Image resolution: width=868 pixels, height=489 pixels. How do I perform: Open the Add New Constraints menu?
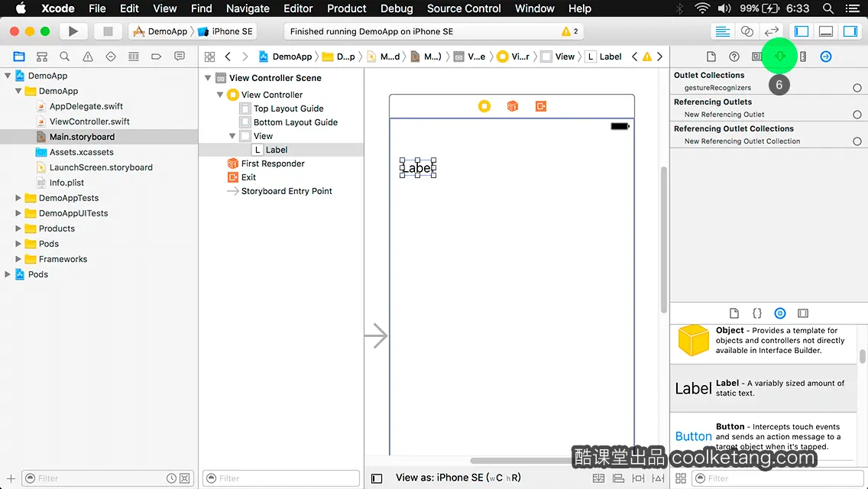[638, 478]
